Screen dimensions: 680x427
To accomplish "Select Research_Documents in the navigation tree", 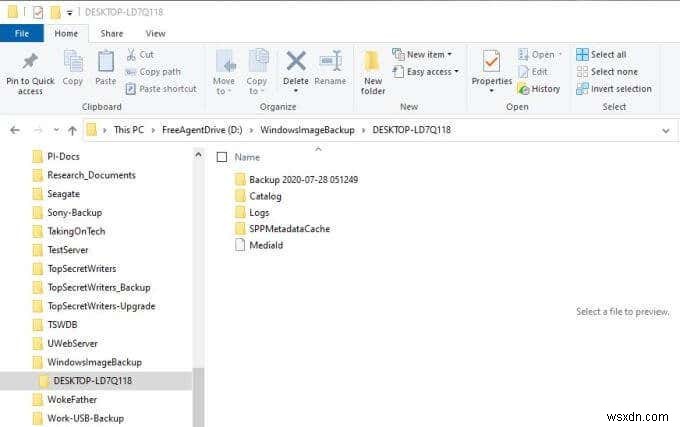I will coord(85,175).
